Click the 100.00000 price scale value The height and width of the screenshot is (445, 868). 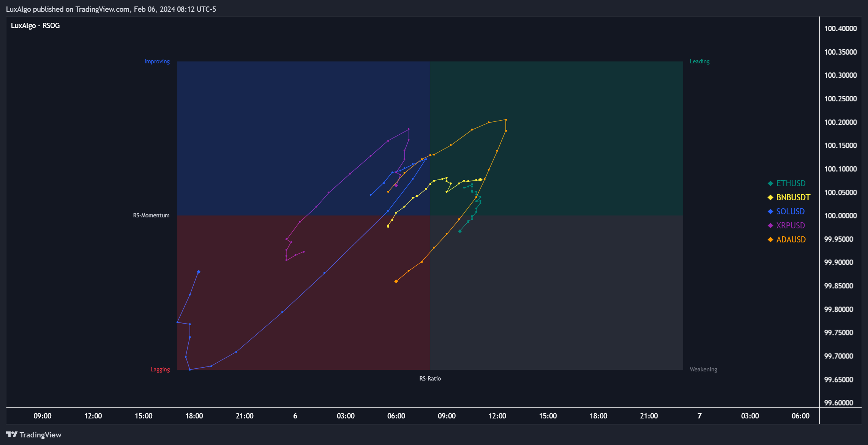(841, 216)
